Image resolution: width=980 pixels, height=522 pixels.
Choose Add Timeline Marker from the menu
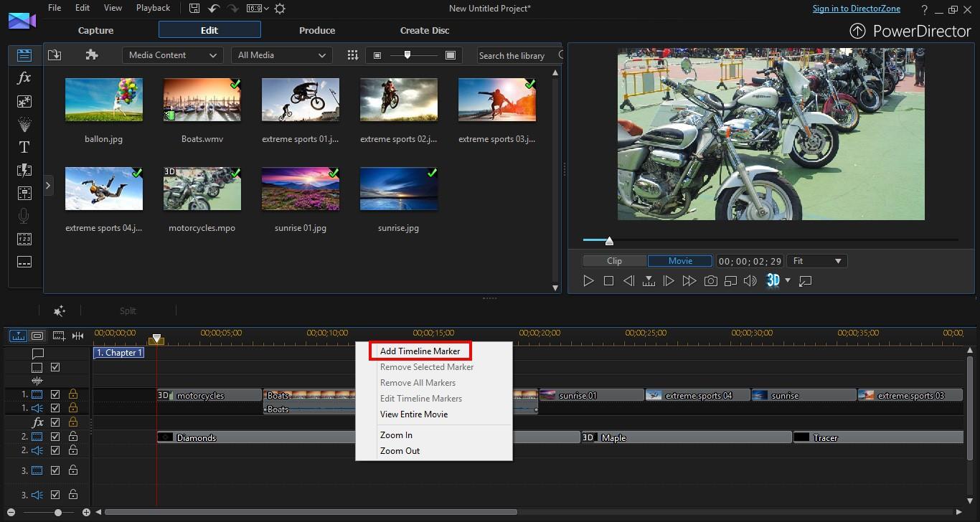[420, 351]
